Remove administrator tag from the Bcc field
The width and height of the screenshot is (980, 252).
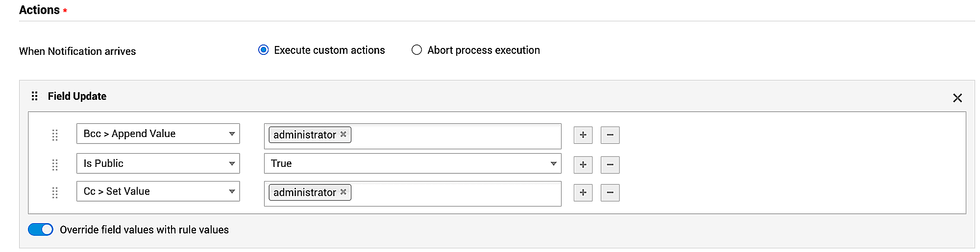(x=343, y=134)
